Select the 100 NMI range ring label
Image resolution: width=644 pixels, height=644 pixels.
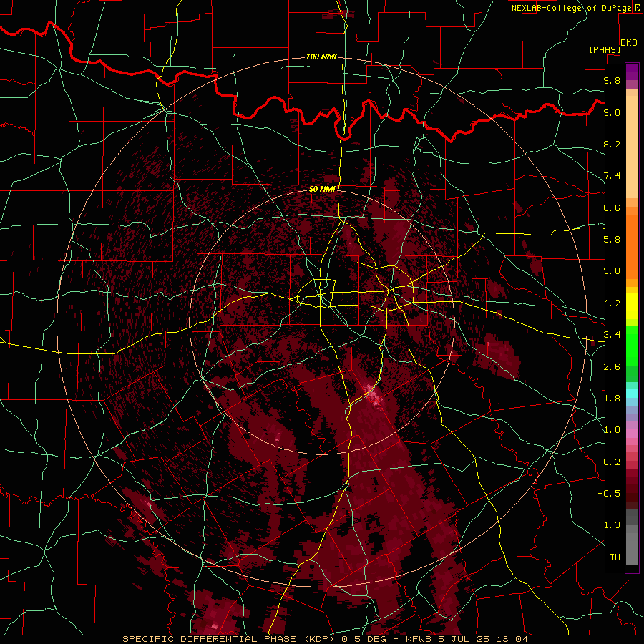(321, 57)
